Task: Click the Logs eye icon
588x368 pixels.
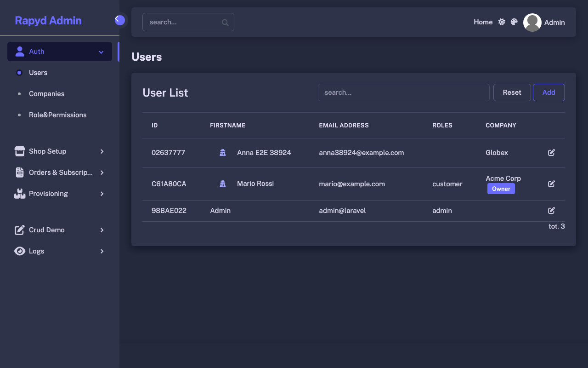Action: pyautogui.click(x=19, y=251)
